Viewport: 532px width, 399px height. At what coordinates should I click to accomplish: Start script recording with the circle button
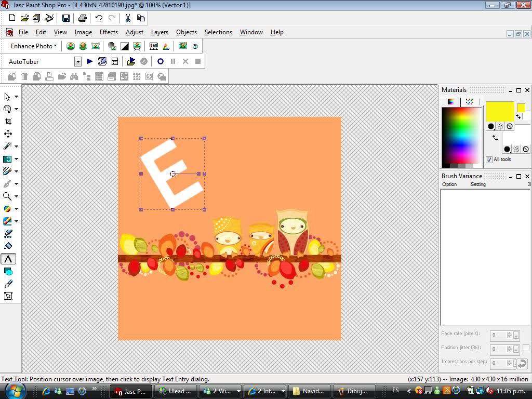[x=161, y=61]
